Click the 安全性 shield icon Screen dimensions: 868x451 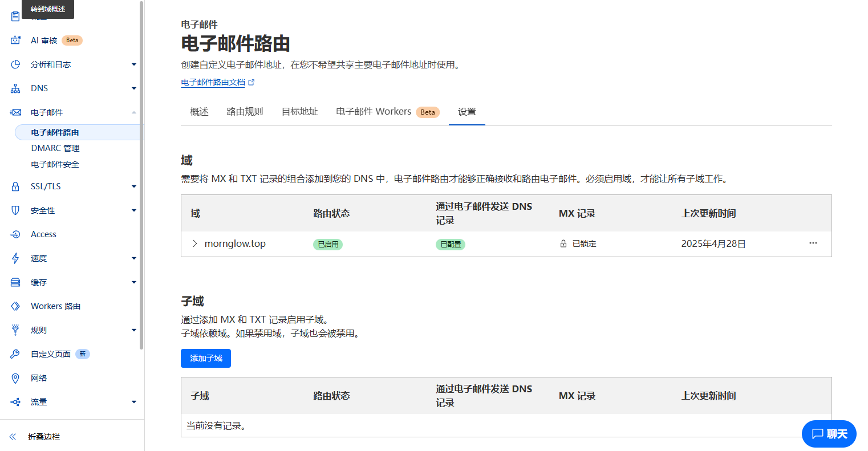(x=15, y=210)
